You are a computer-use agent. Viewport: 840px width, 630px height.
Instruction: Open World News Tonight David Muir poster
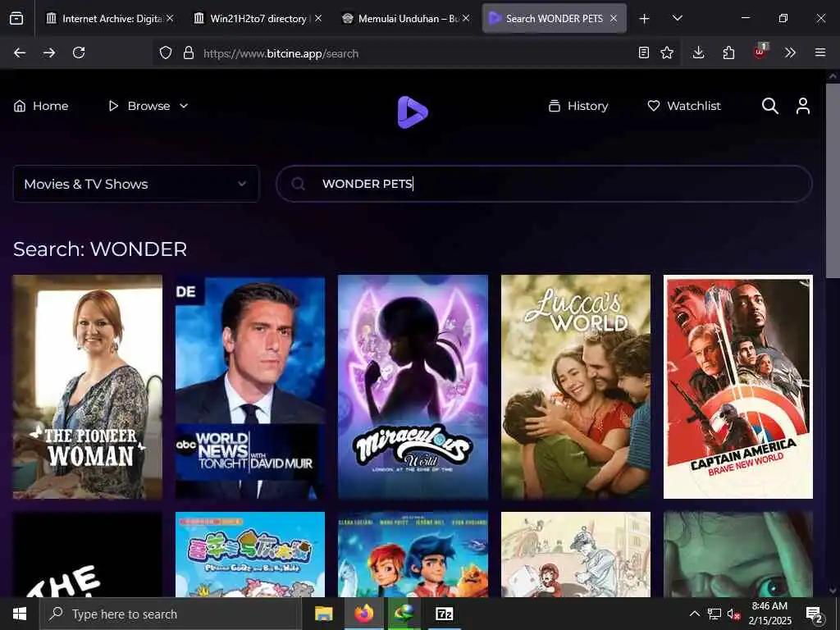(250, 387)
